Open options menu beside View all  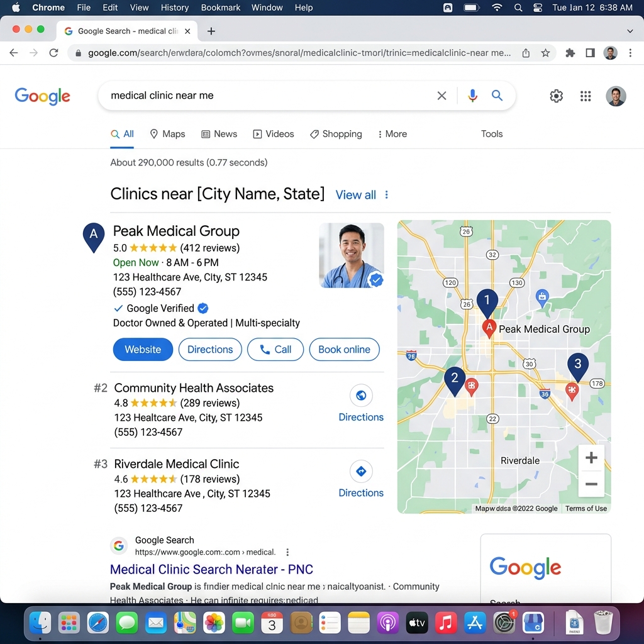[387, 195]
